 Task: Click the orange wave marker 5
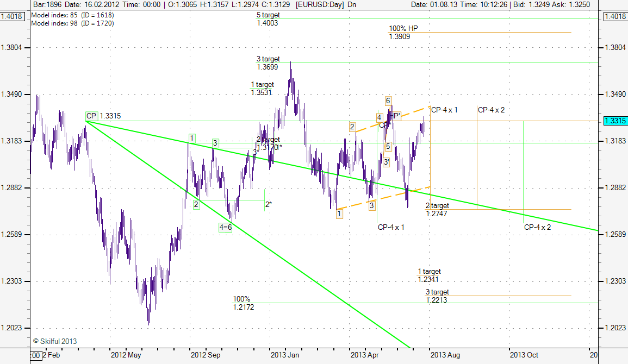click(x=388, y=147)
